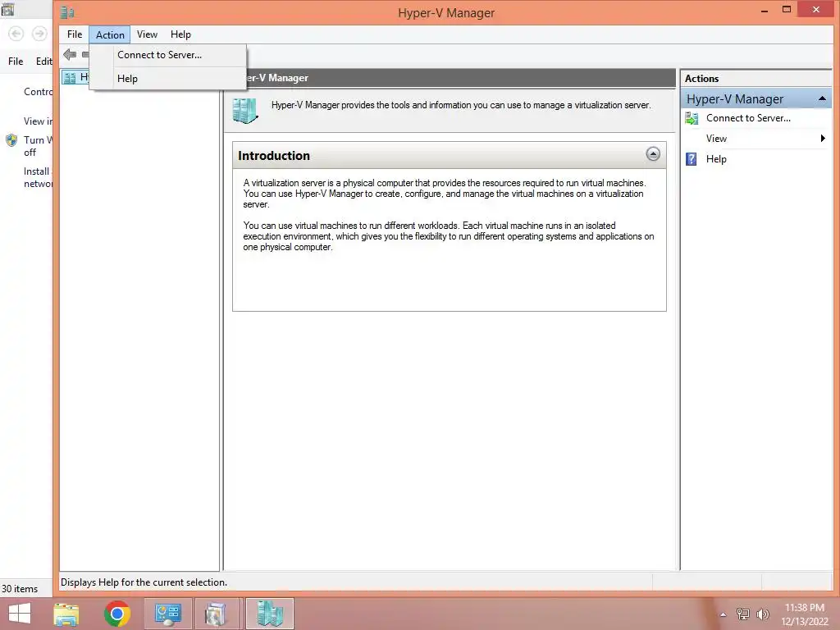
Task: Switch to Programs and Features taskbar item
Action: click(217, 614)
